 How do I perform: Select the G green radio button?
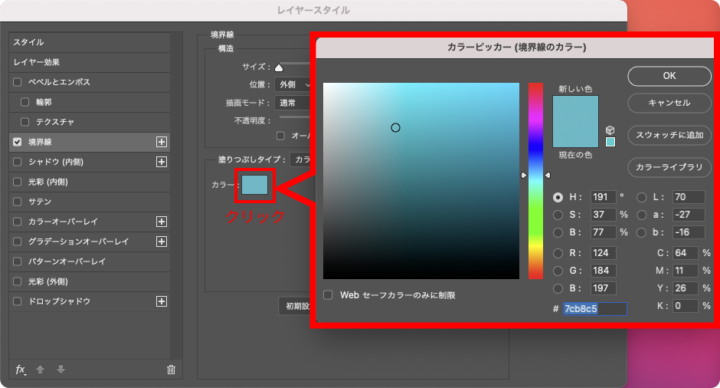pos(558,271)
